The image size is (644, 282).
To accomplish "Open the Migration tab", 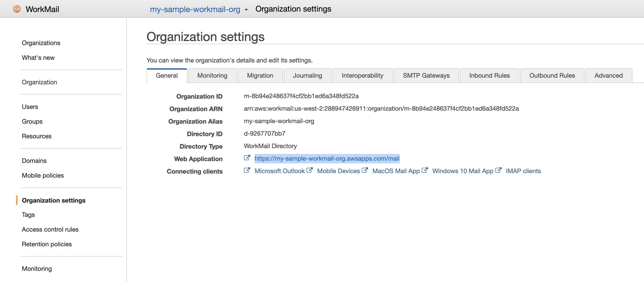I will click(260, 75).
